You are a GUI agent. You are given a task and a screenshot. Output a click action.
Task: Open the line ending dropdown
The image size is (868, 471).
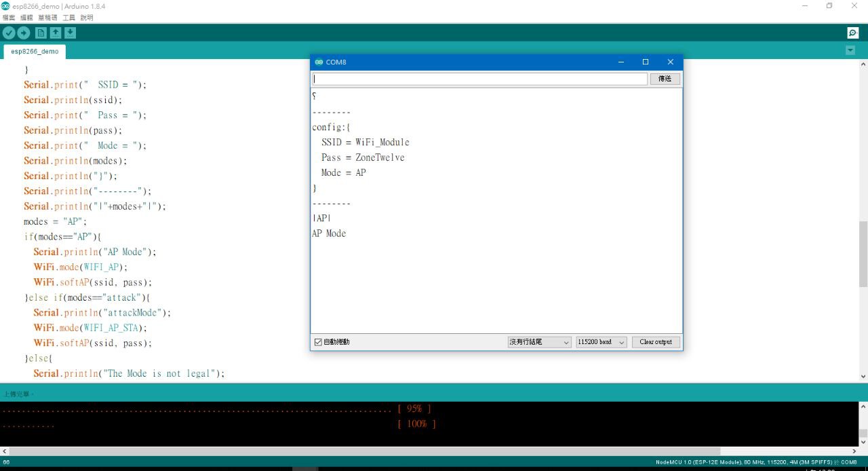[x=539, y=342]
